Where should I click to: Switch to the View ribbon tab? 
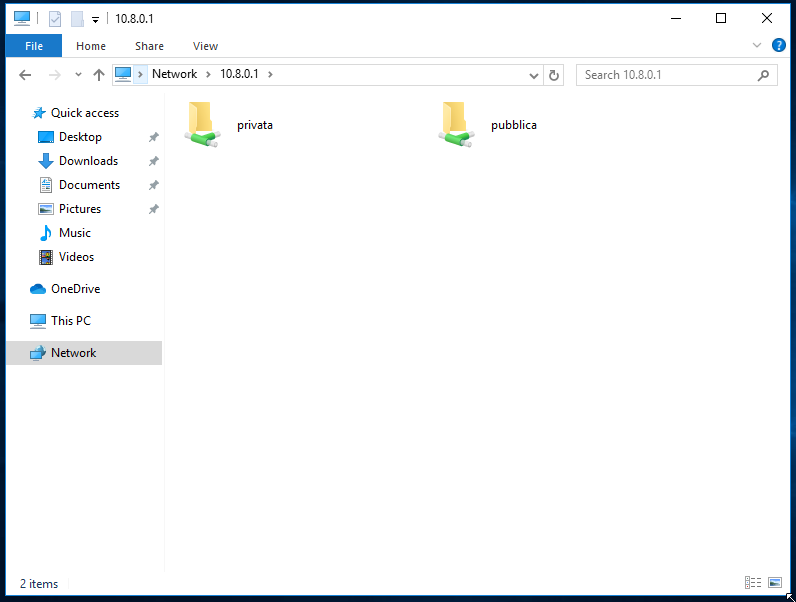[205, 46]
